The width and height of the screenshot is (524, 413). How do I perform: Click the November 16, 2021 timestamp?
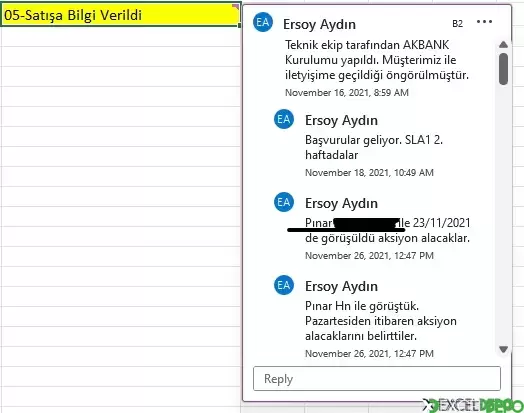(347, 93)
